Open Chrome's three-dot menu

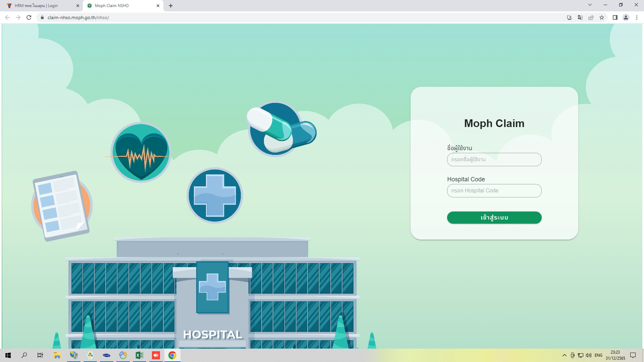click(x=636, y=17)
